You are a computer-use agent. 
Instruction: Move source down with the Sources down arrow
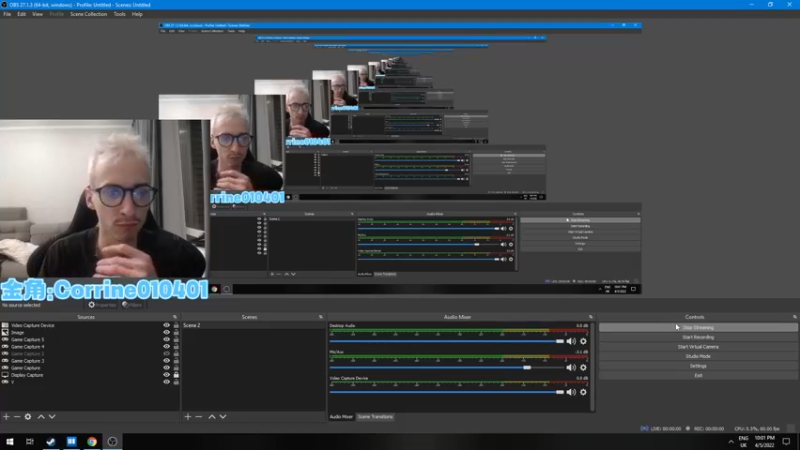tap(52, 417)
